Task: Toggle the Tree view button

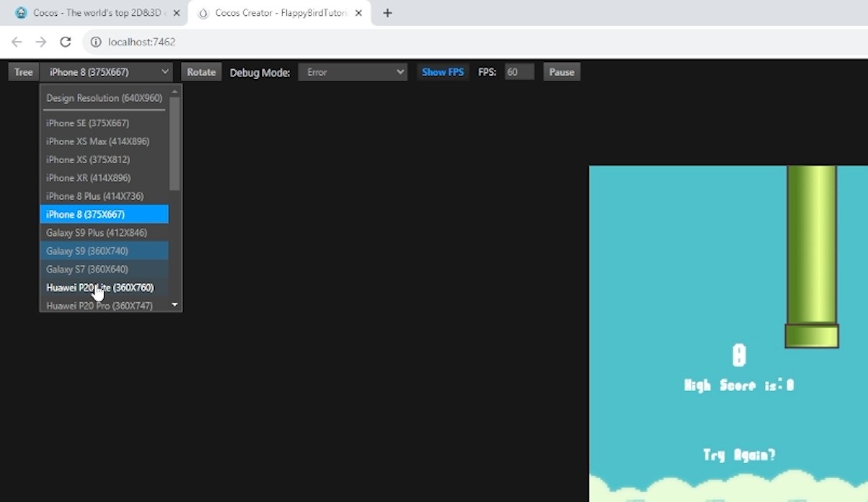Action: coord(24,72)
